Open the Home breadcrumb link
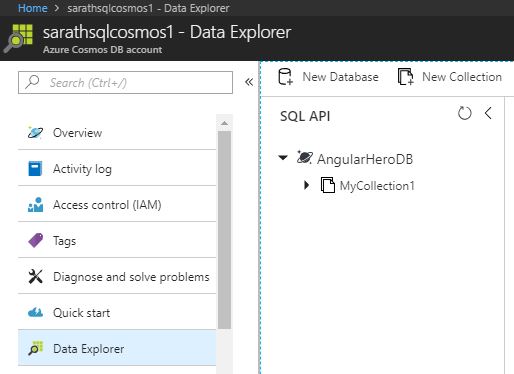Screen dimensions: 514x374 tap(33, 8)
